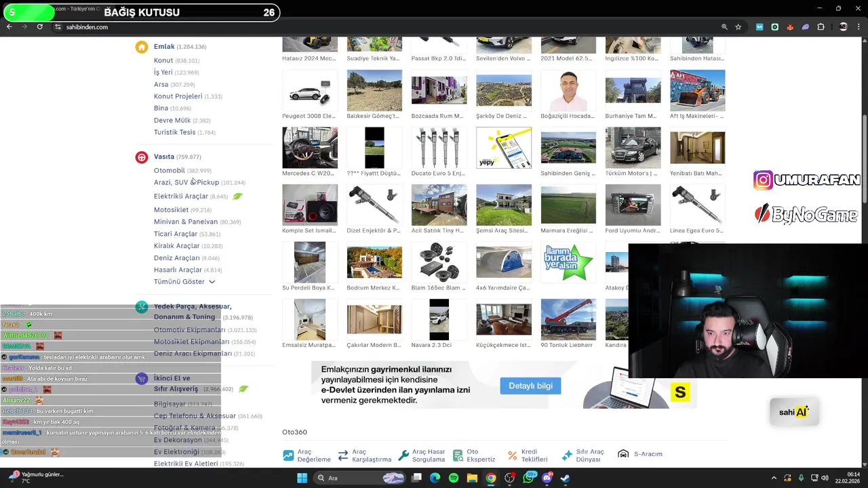This screenshot has width=868, height=488.
Task: Open Motosiklet category link
Action: 171,210
